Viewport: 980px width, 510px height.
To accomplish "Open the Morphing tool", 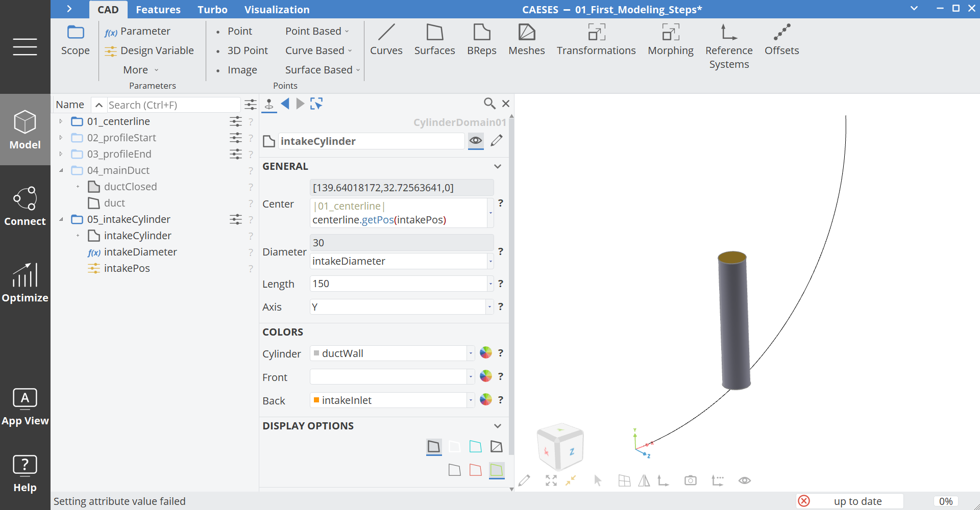I will point(670,40).
